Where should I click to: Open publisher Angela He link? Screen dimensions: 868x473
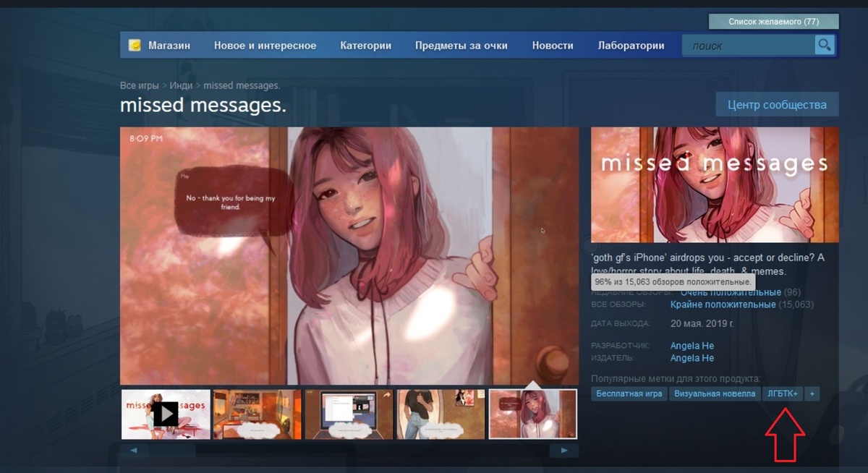[x=692, y=358]
